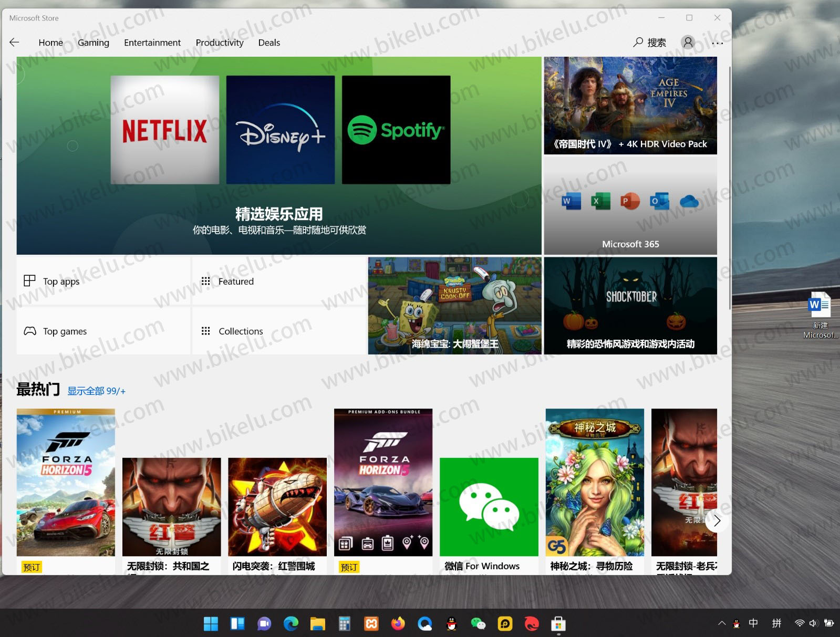Image resolution: width=840 pixels, height=637 pixels.
Task: Click the 拼 input mode indicator
Action: (776, 623)
